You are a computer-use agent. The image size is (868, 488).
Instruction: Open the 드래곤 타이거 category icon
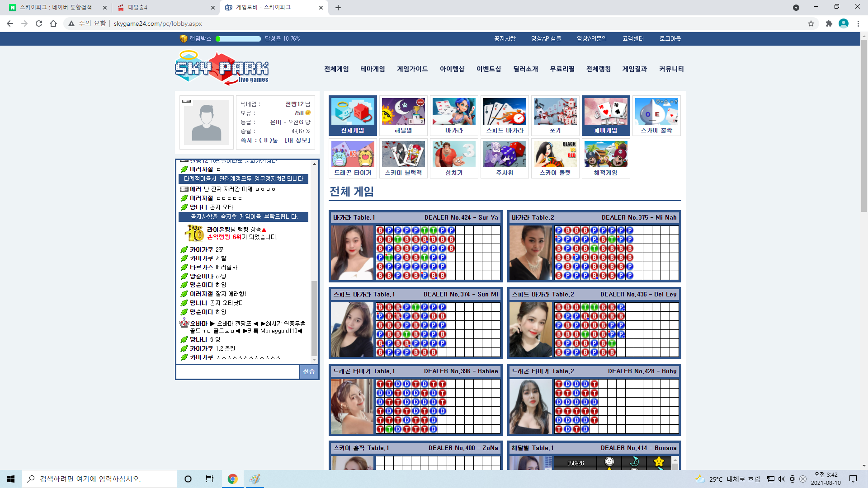353,158
